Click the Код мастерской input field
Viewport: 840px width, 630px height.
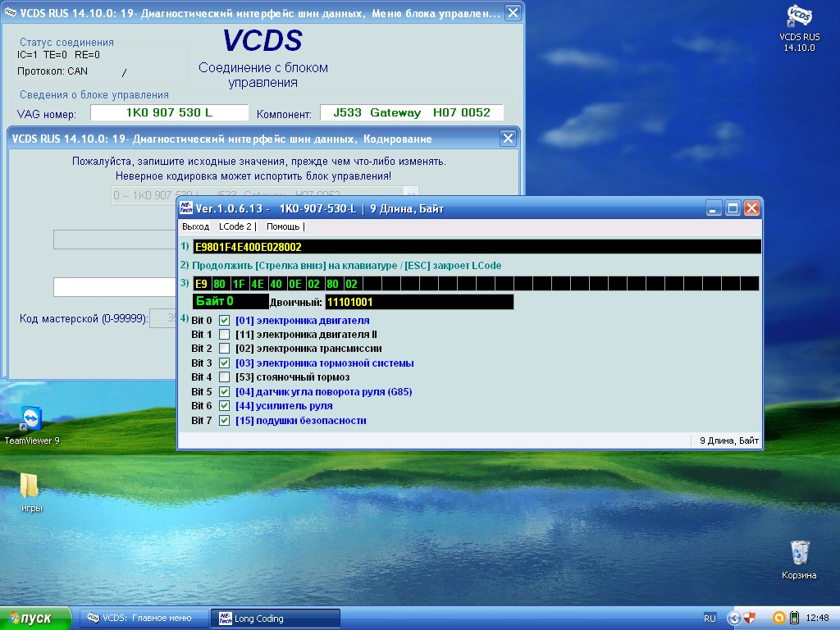[163, 318]
